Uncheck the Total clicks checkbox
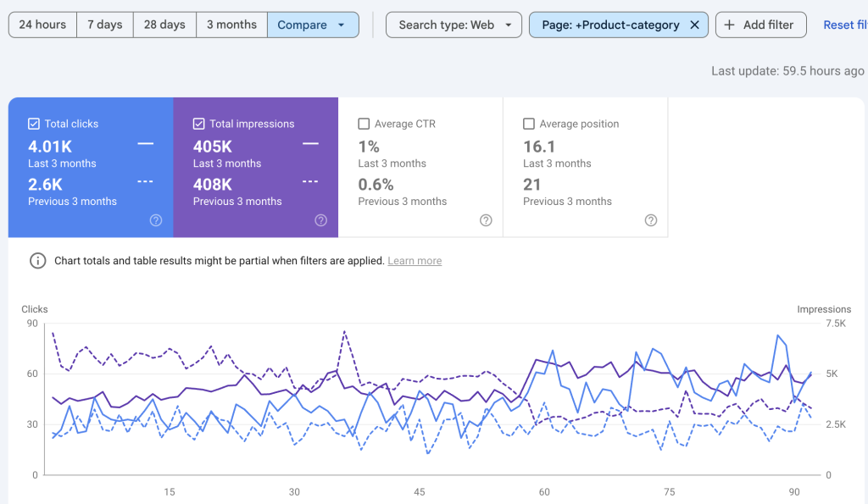The width and height of the screenshot is (868, 504). (34, 124)
